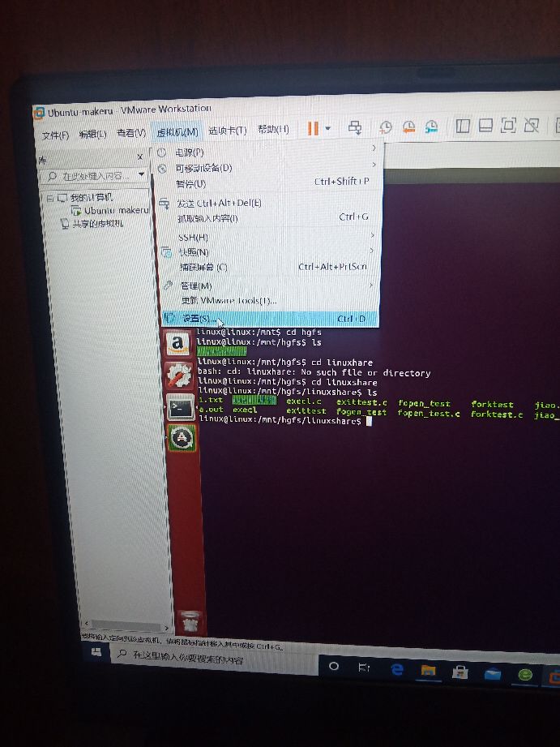Click fopen_test.c in the terminal listing
560x747 pixels.
429,414
